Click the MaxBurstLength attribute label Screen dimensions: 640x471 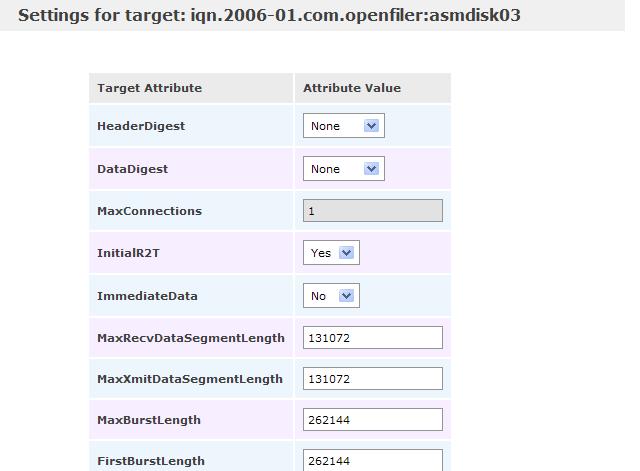149,420
